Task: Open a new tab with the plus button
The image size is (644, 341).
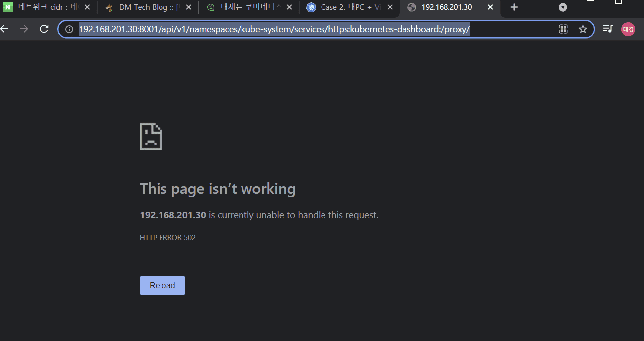Action: [514, 7]
